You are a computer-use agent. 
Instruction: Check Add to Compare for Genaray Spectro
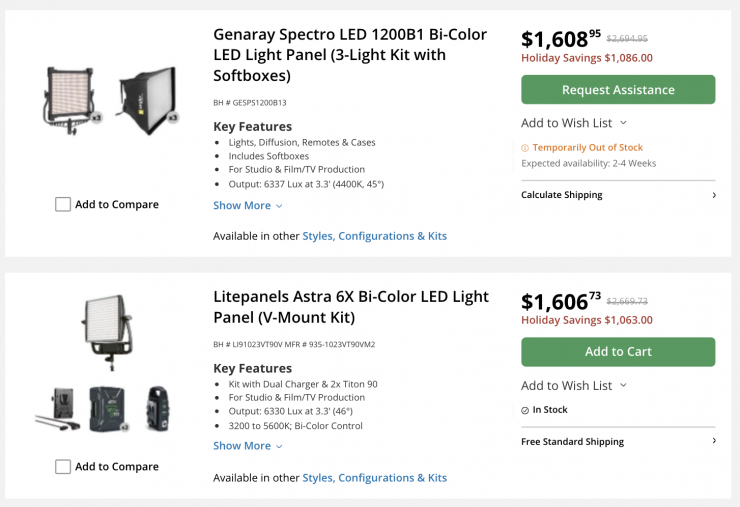pos(63,204)
